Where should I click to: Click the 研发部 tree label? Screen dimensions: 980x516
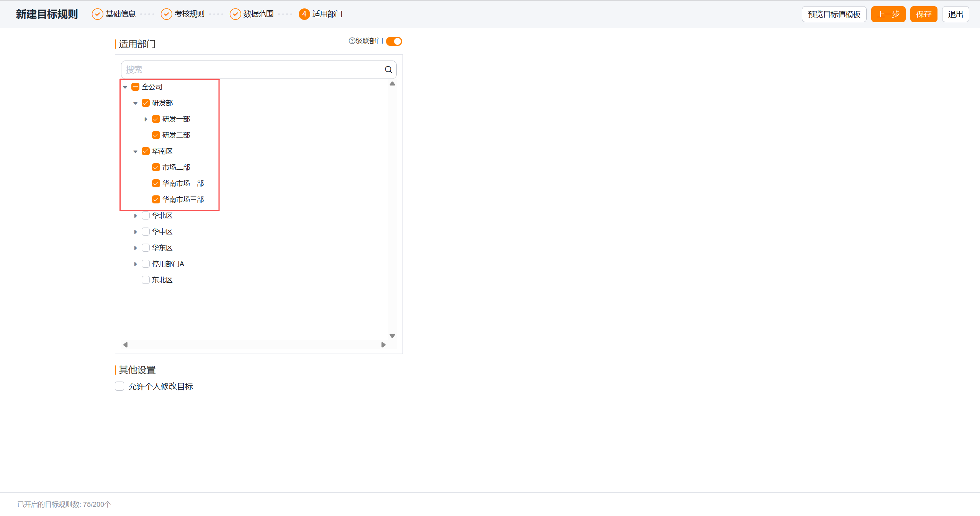coord(162,103)
